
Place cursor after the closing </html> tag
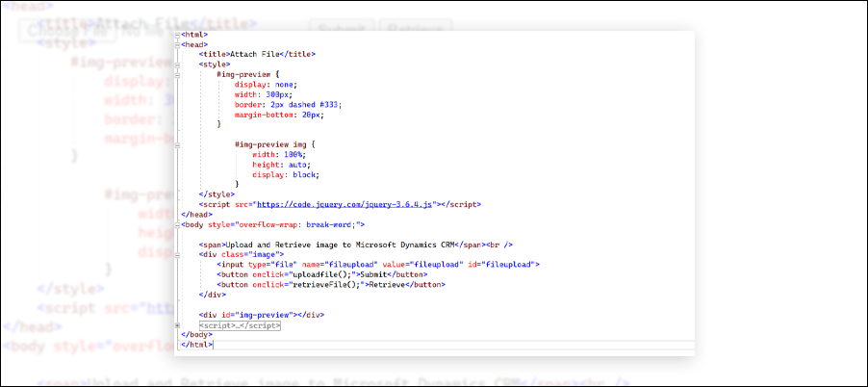point(213,345)
